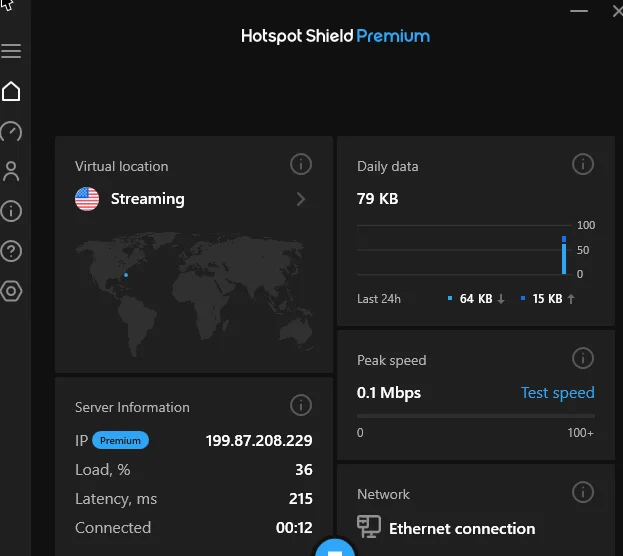Click the Load value 36
Screen dimensions: 623x556
pos(304,469)
